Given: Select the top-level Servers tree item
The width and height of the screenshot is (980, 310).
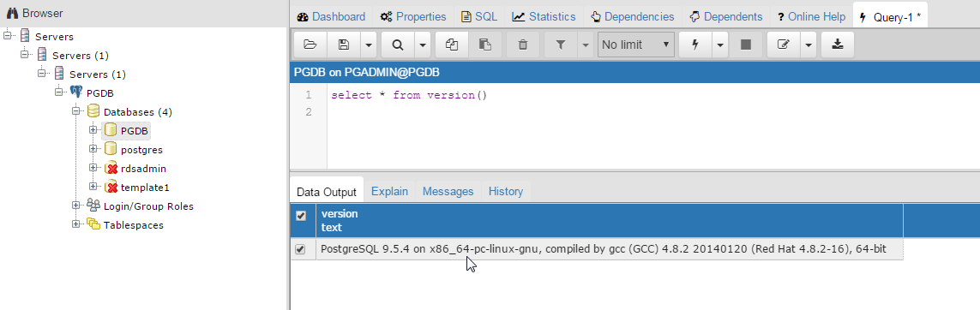Looking at the screenshot, I should (x=54, y=37).
